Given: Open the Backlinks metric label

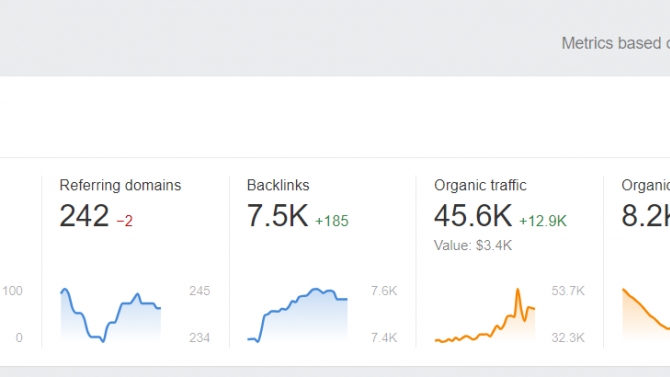Looking at the screenshot, I should pos(278,185).
